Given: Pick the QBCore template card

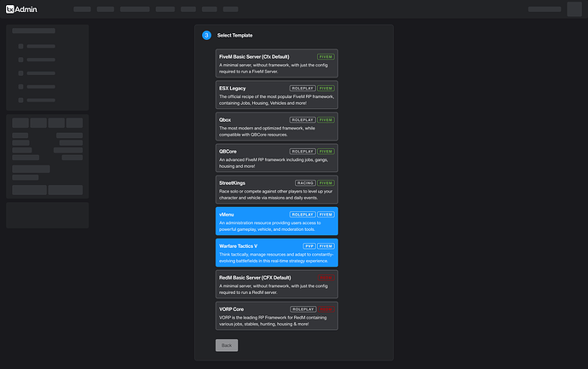Looking at the screenshot, I should point(277,158).
